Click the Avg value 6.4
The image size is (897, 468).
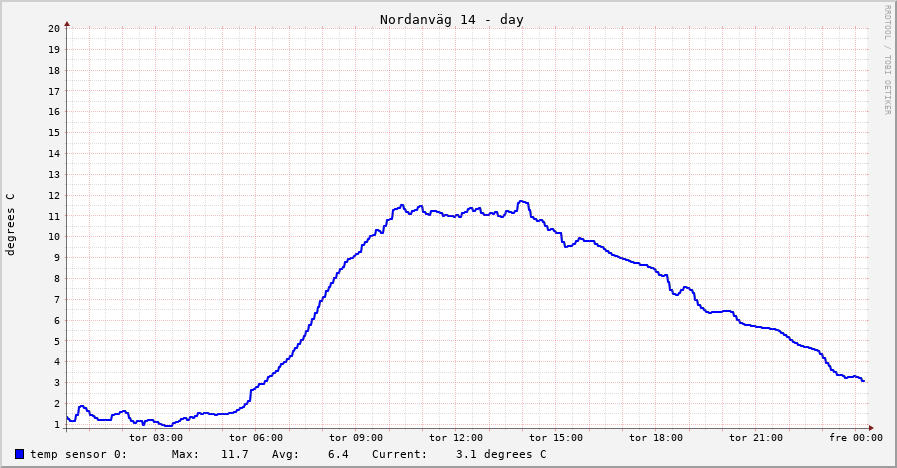pyautogui.click(x=338, y=454)
